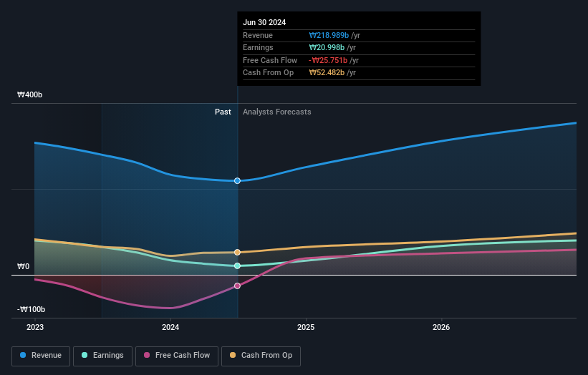The width and height of the screenshot is (588, 375).
Task: Click the orange Cash From Op legend dot
Action: pyautogui.click(x=233, y=355)
